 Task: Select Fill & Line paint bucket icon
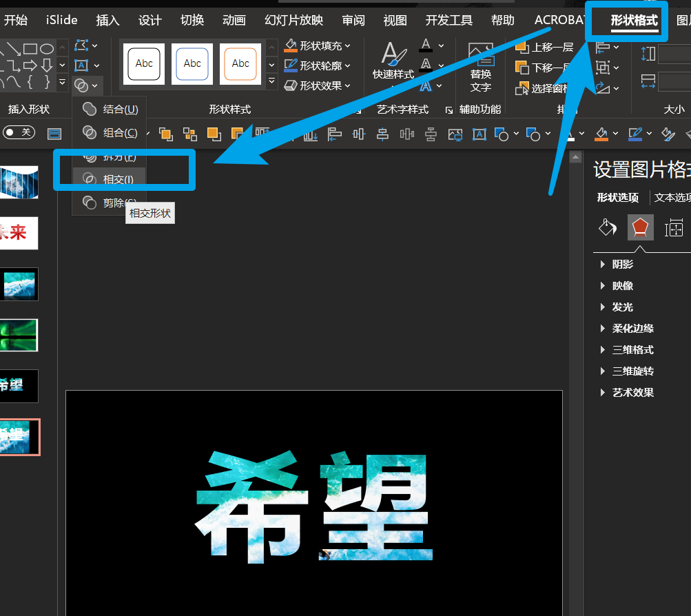(x=607, y=227)
